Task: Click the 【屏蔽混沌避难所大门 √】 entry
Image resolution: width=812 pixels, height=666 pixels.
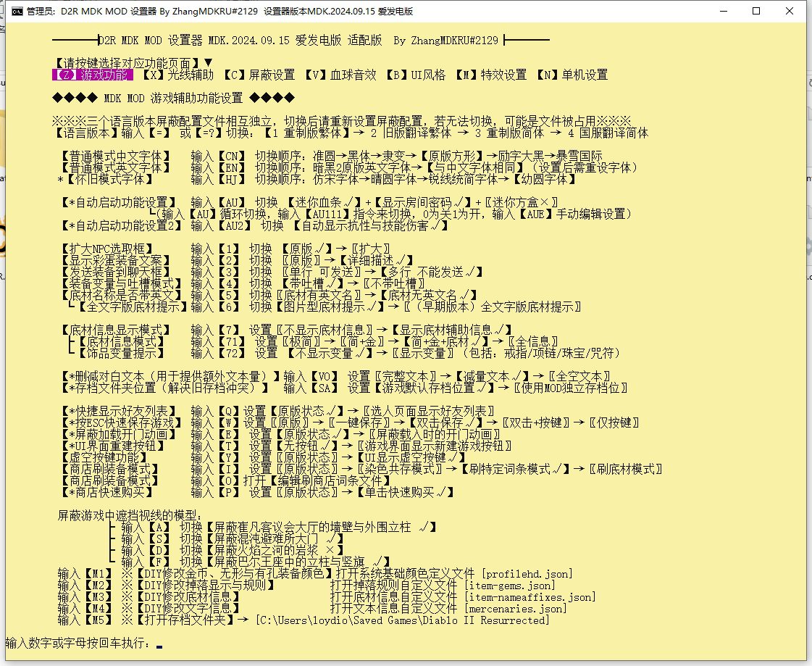Action: 275,538
